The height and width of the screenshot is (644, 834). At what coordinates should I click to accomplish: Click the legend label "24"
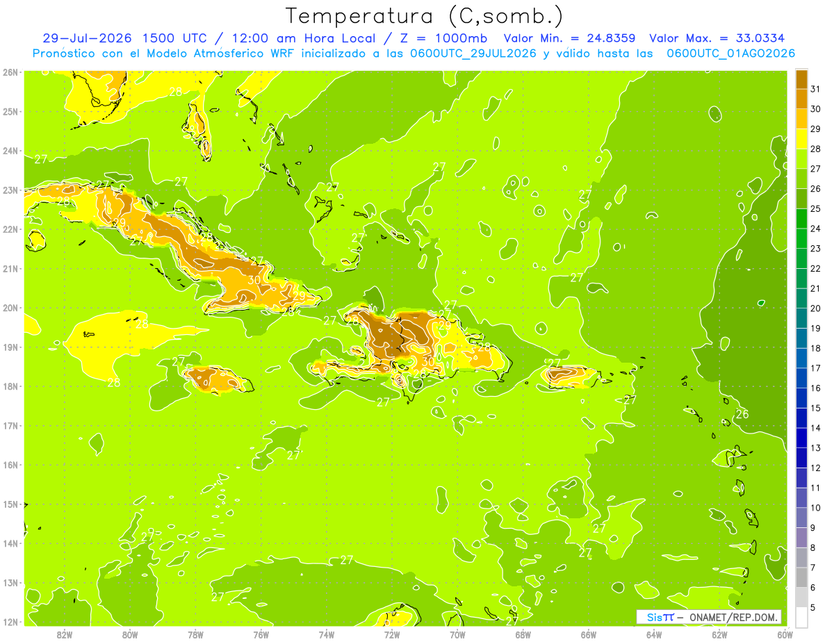point(815,229)
